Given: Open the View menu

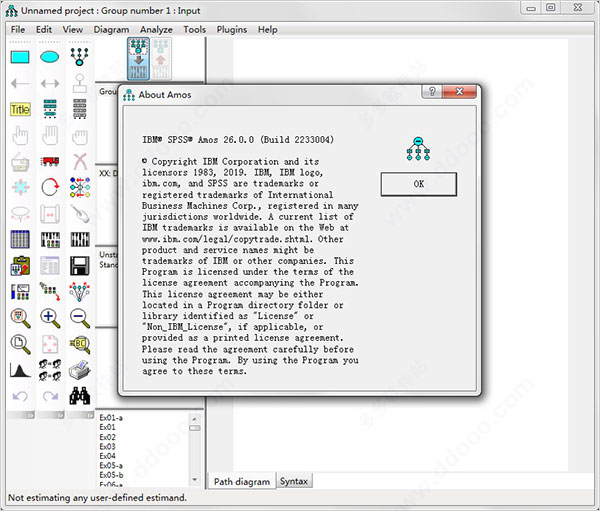Looking at the screenshot, I should [73, 29].
